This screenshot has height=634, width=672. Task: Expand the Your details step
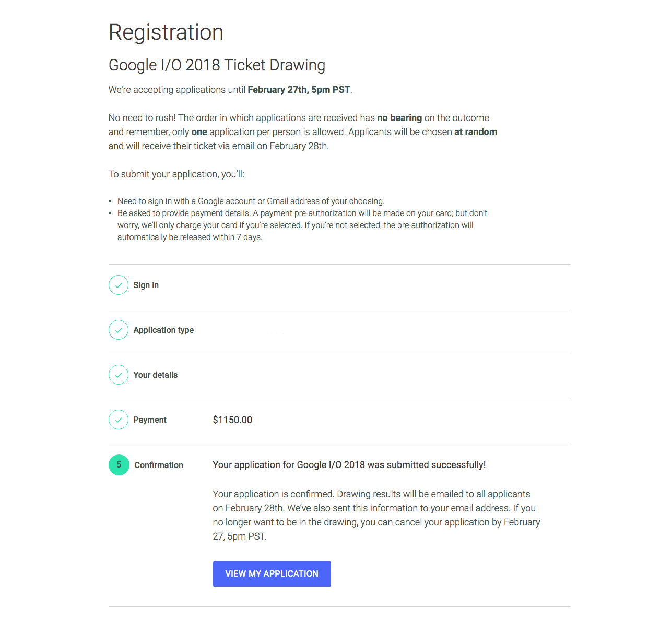[x=155, y=375]
